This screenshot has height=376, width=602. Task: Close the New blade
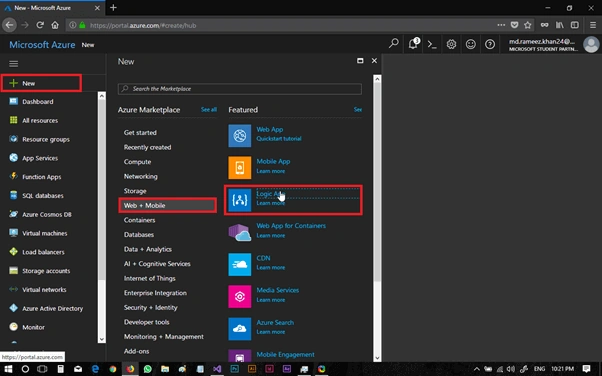[374, 61]
